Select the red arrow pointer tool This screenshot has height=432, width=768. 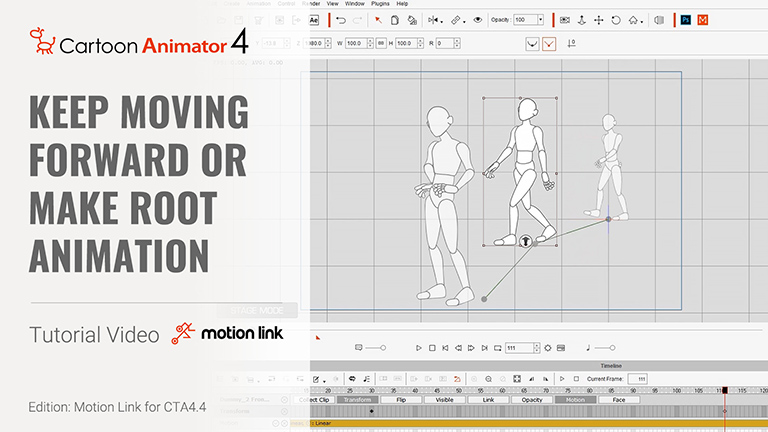pos(378,20)
